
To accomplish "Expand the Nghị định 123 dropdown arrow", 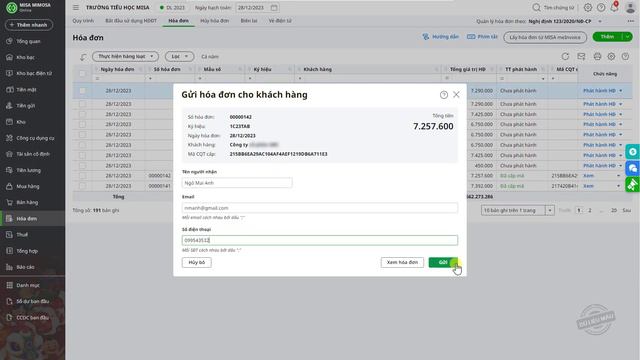I will pos(600,21).
